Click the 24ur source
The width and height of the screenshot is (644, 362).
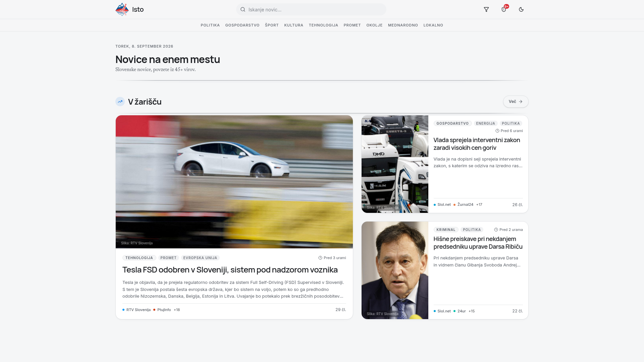tap(460, 311)
